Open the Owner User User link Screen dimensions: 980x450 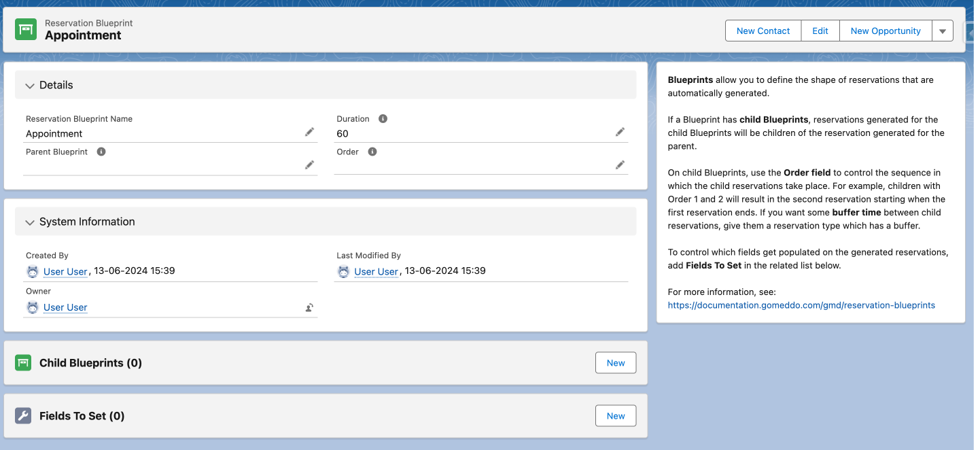point(65,307)
